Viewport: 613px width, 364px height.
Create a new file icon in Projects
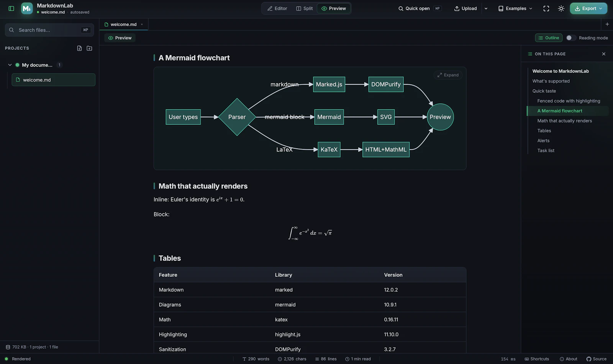click(79, 48)
